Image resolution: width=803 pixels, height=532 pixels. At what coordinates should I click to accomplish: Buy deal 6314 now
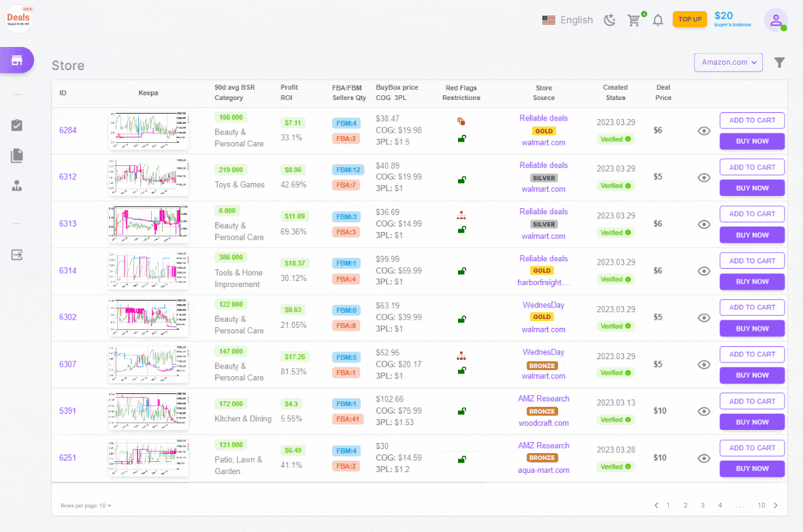point(752,282)
